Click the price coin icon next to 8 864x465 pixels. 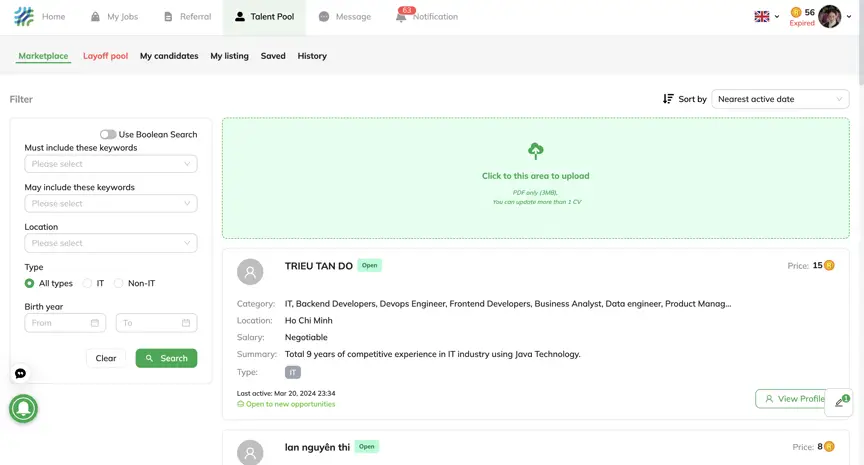829,447
